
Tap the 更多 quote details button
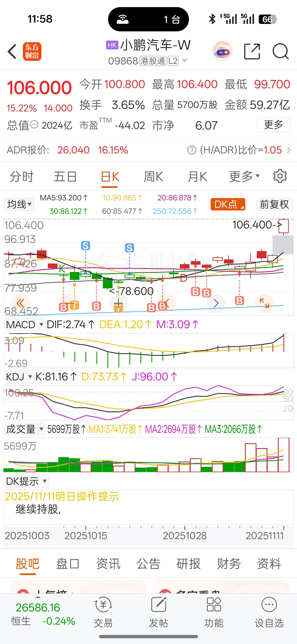coord(273,125)
